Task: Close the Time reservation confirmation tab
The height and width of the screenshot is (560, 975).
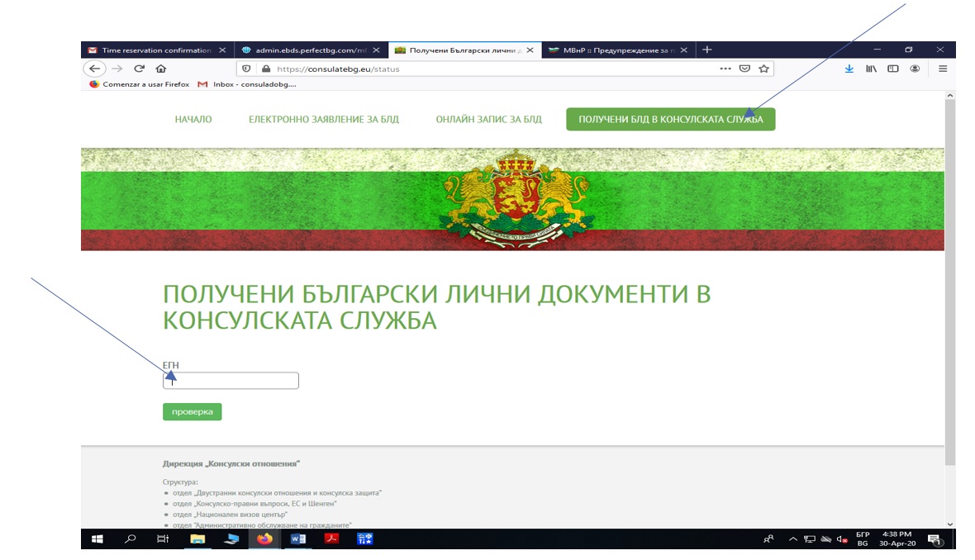Action: 222,50
